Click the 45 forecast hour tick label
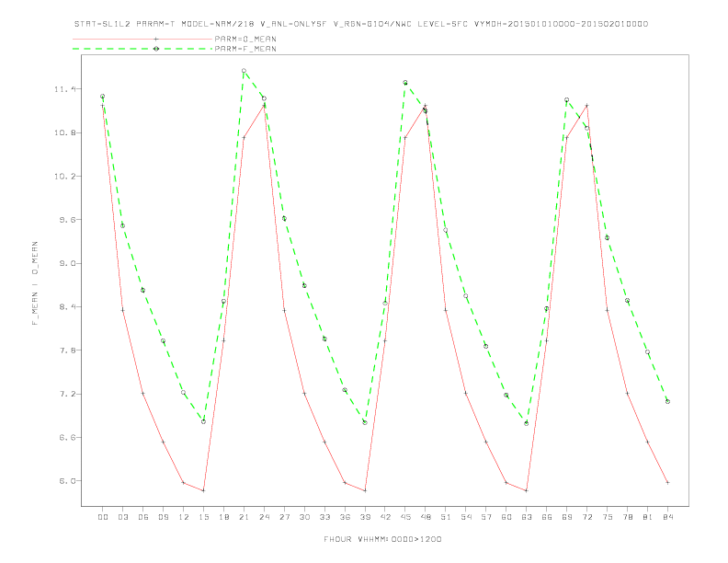 pyautogui.click(x=405, y=517)
